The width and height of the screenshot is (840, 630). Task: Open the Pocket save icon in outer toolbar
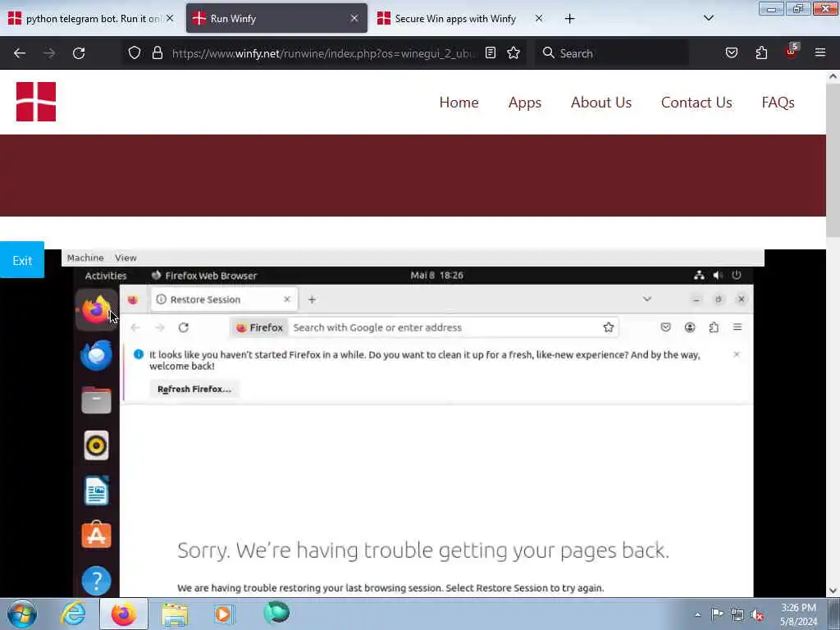pos(731,53)
